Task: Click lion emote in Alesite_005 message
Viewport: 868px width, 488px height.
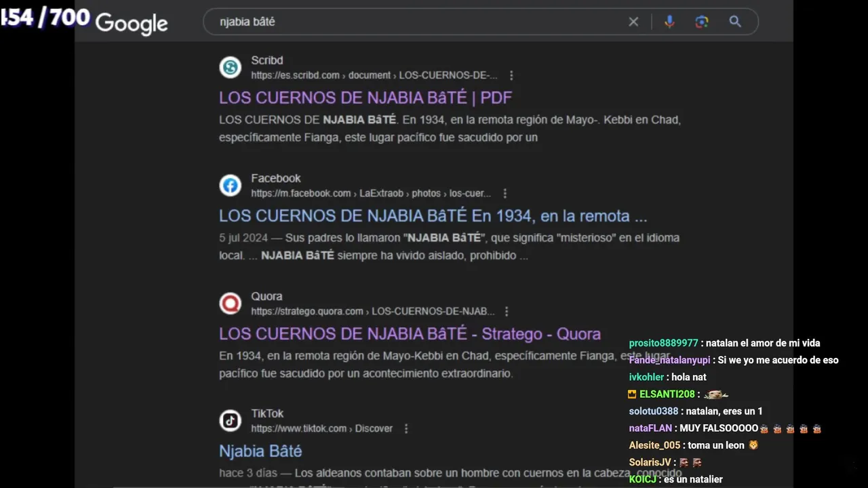Action: click(x=753, y=445)
